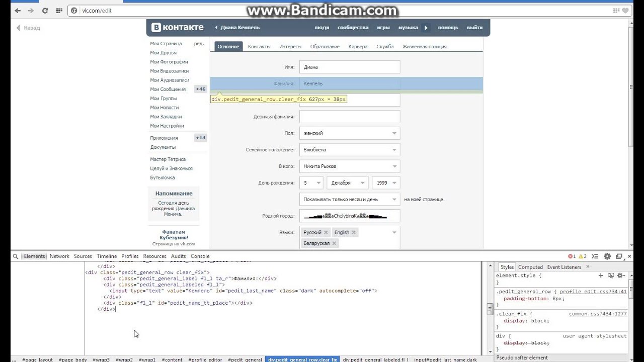Click выйти in VK header
Viewport: 644px width, 362px height.
point(474,28)
